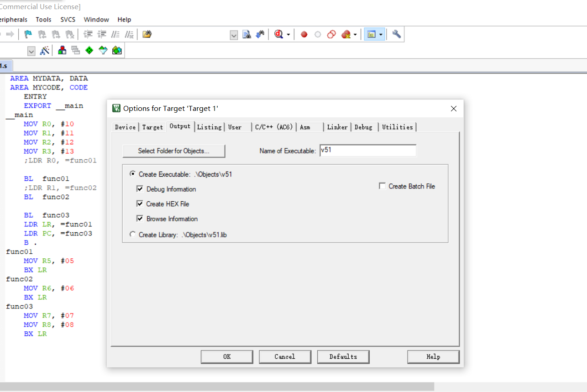The height and width of the screenshot is (392, 587).
Task: Open Manage Run-Time Environment green diamond icon
Action: click(89, 51)
